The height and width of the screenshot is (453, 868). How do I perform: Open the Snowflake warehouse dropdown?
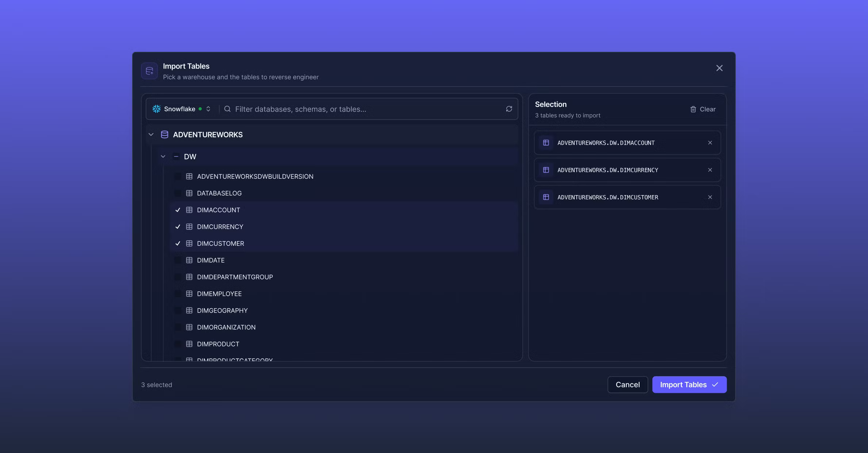coord(182,109)
